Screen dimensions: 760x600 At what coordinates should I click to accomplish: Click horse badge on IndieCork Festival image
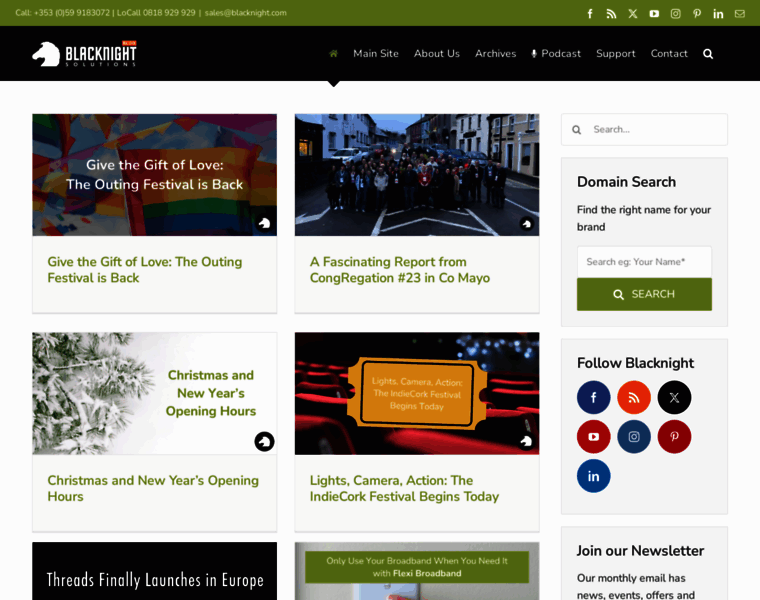tap(526, 442)
